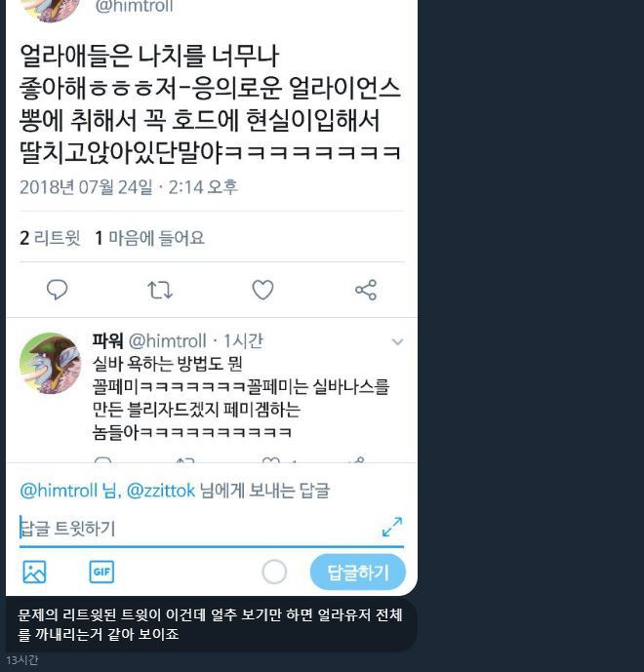Screen dimensions: 644x672
Task: Click the reply speech bubble icon
Action: pos(57,290)
